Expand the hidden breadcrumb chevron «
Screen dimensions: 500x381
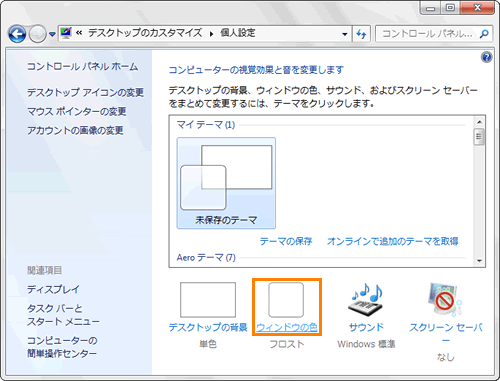tap(79, 33)
